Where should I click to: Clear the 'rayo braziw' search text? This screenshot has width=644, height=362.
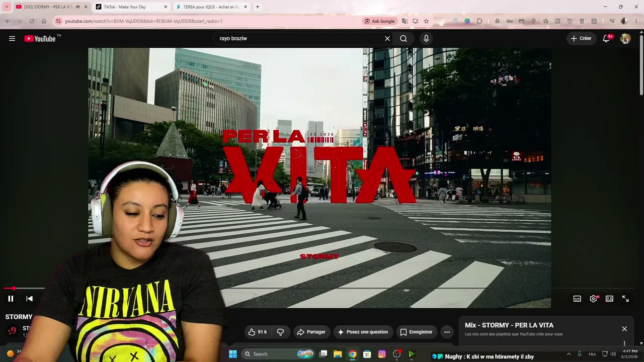(x=387, y=39)
